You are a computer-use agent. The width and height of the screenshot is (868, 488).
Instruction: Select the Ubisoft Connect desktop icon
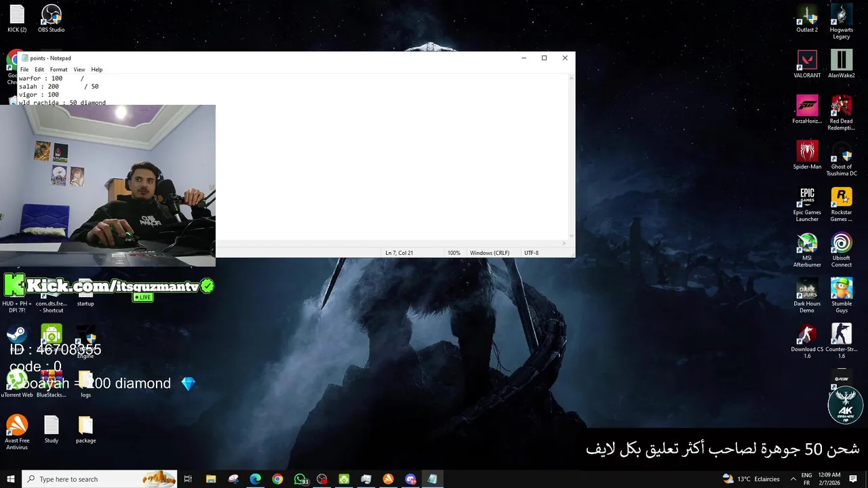(842, 249)
